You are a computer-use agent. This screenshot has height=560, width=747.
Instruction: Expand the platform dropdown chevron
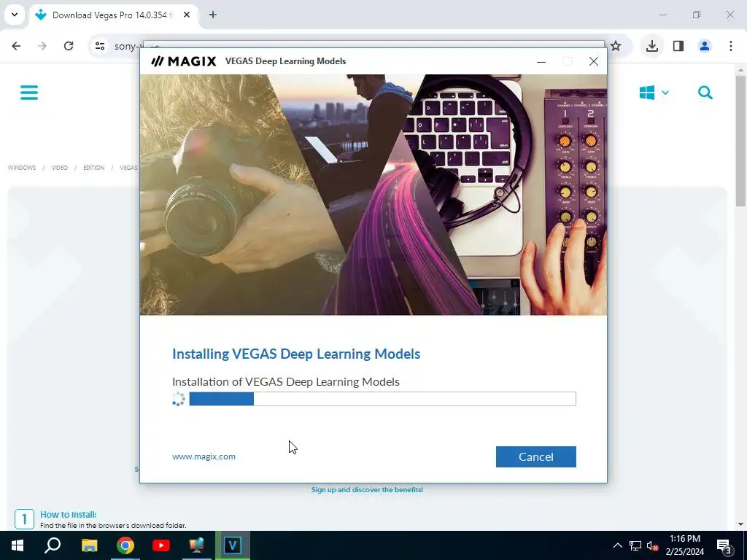click(665, 93)
